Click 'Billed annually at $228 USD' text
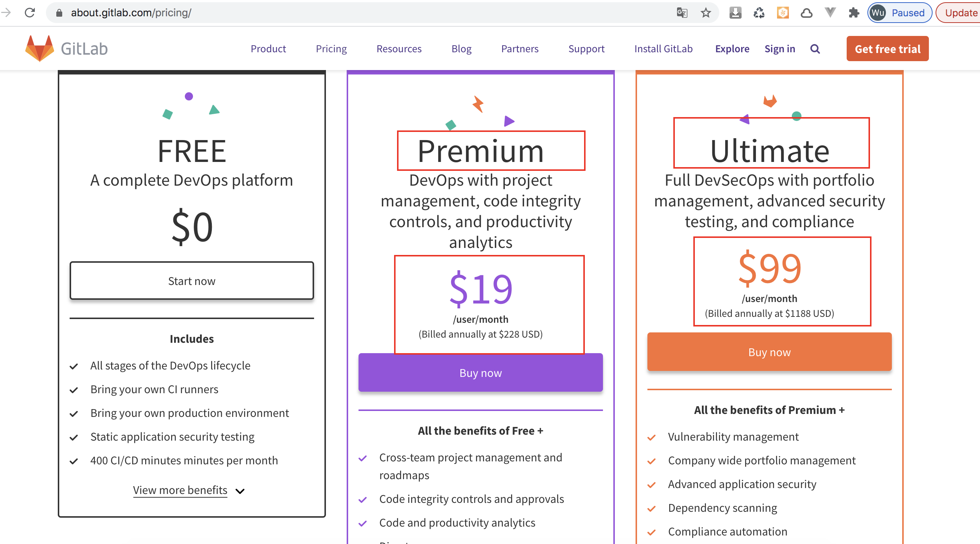The width and height of the screenshot is (980, 544). point(481,334)
